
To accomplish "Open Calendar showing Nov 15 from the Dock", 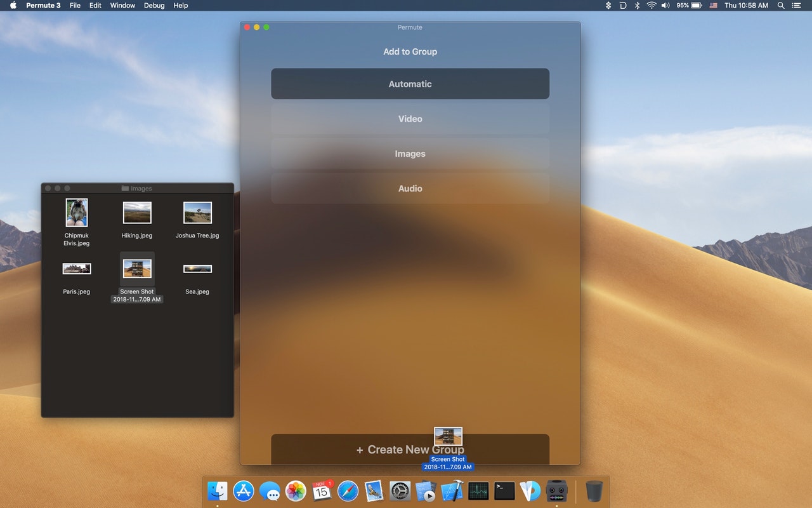I will coord(322,491).
